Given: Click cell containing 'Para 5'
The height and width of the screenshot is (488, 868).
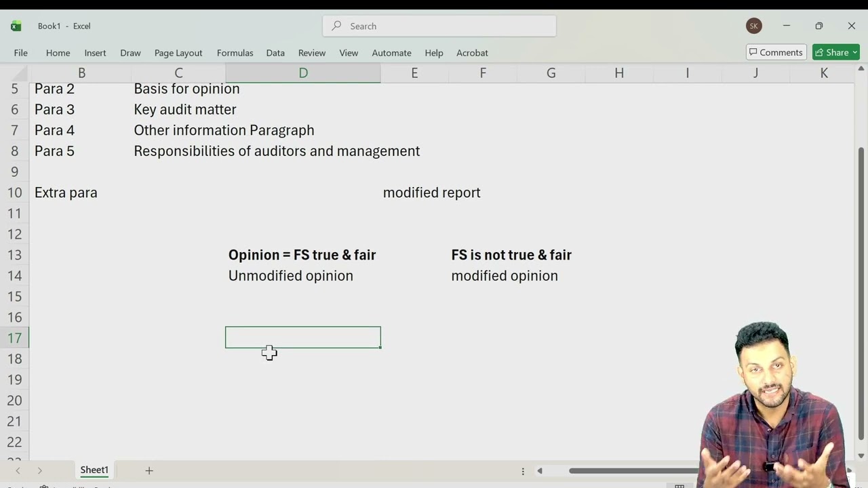Looking at the screenshot, I should click(x=81, y=151).
